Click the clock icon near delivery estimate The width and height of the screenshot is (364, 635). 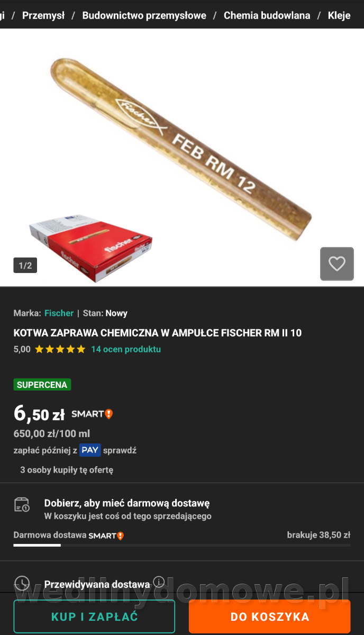pyautogui.click(x=22, y=584)
